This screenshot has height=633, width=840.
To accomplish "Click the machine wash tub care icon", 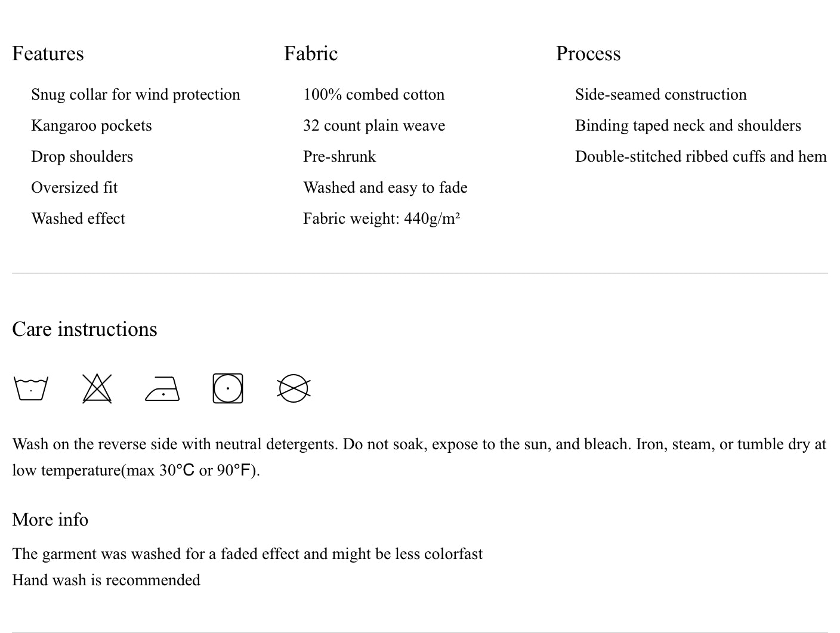I will 30,388.
